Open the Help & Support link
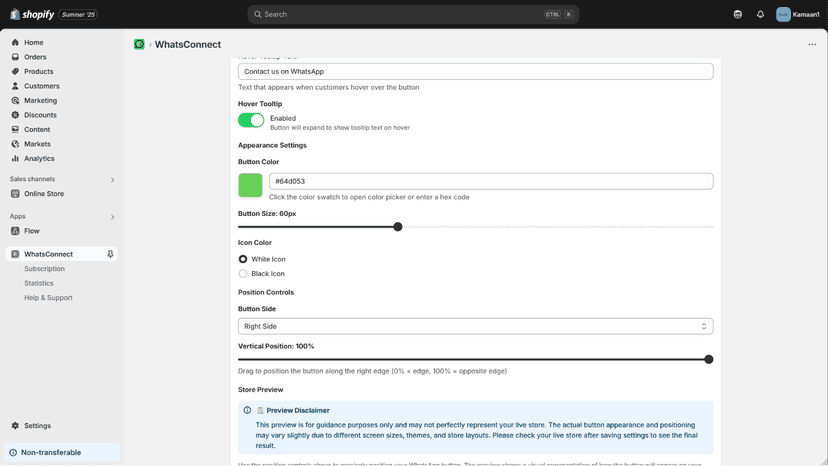Screen dimensions: 828x466 coord(48,297)
